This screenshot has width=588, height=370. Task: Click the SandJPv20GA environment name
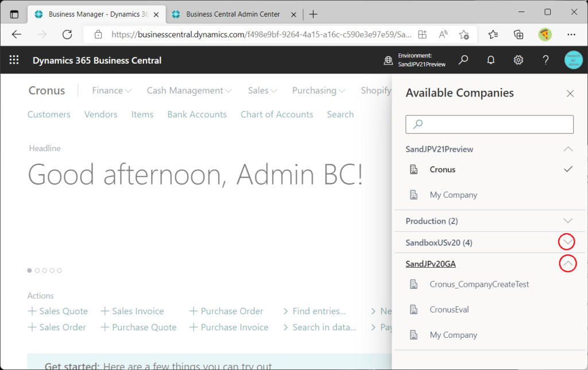(x=431, y=264)
